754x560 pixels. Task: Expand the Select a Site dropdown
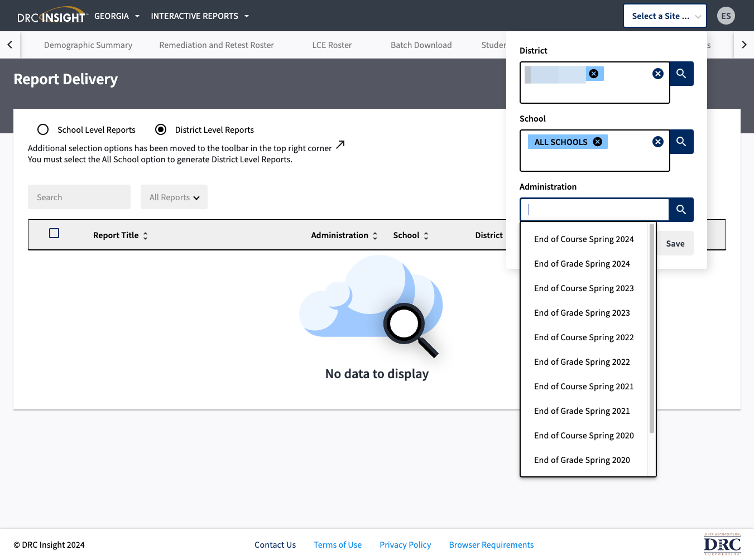point(665,16)
